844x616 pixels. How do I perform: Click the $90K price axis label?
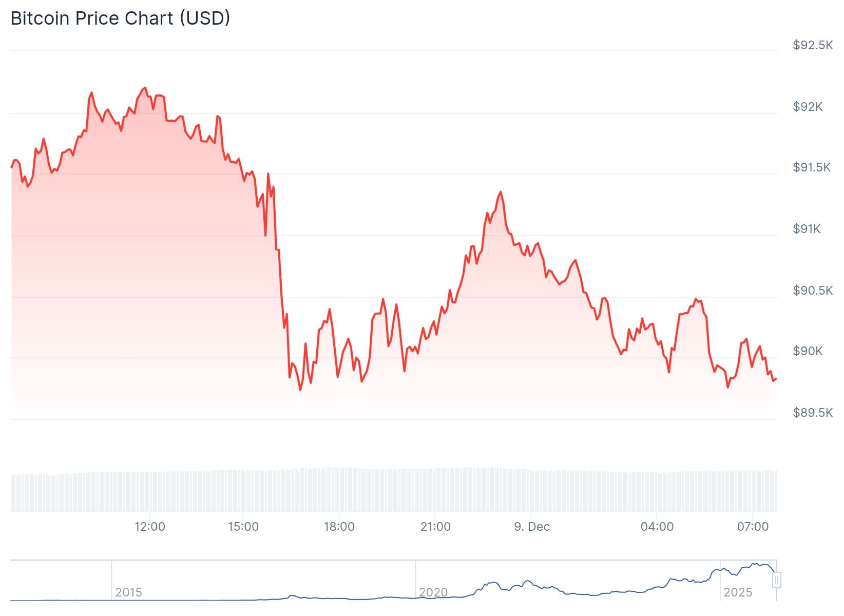(808, 351)
